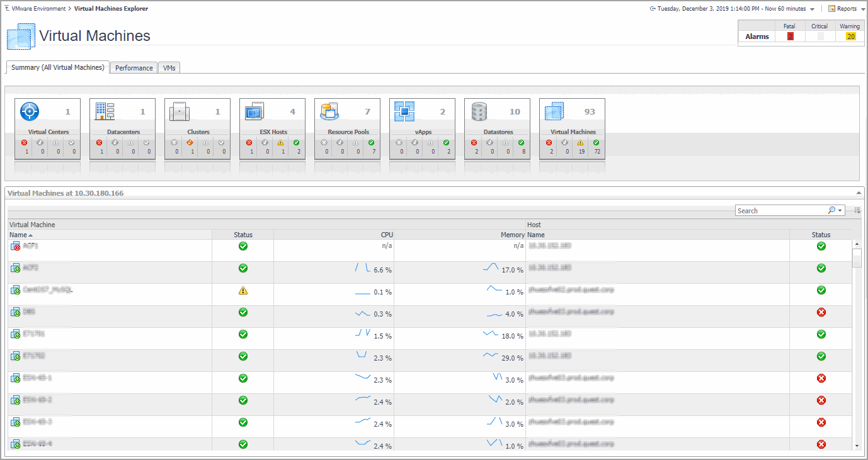Screen dimensions: 868x460
Task: Open the time range dropdown arrow
Action: pyautogui.click(x=813, y=9)
